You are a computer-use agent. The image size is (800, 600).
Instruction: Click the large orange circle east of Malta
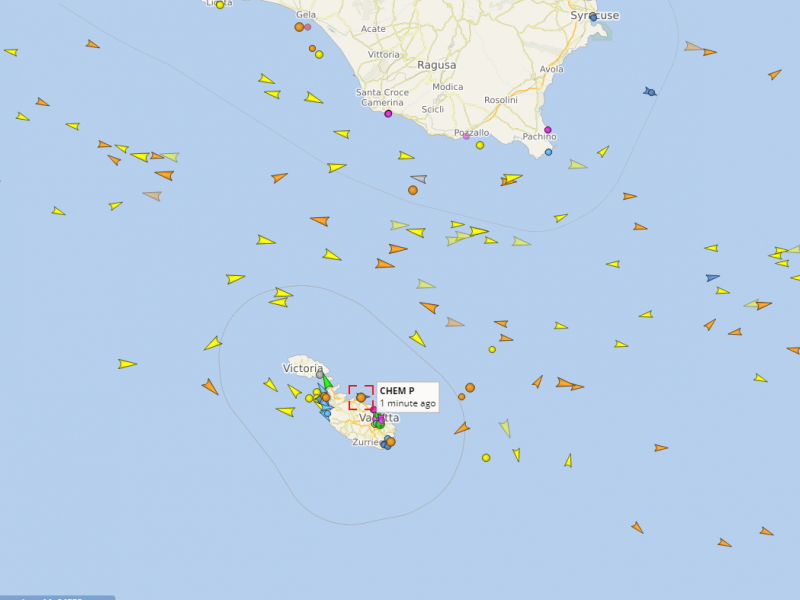point(470,388)
